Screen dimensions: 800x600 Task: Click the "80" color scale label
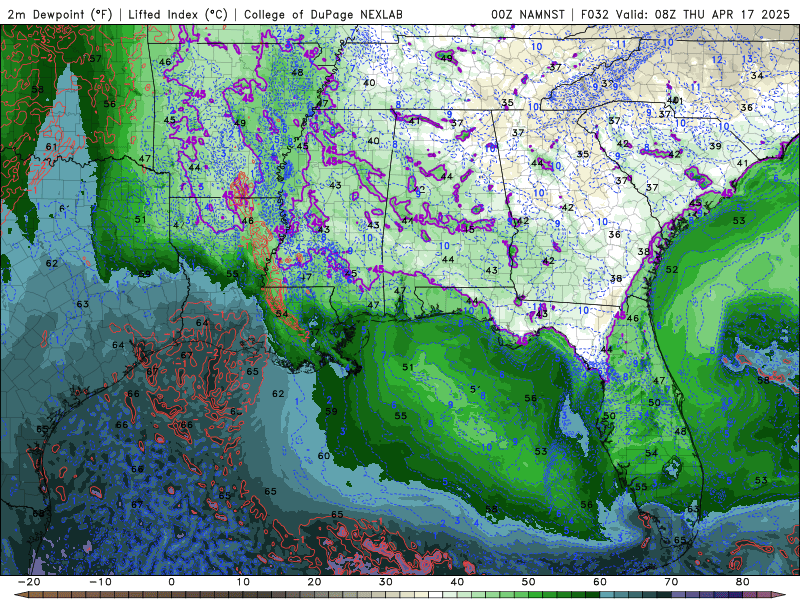[x=743, y=582]
